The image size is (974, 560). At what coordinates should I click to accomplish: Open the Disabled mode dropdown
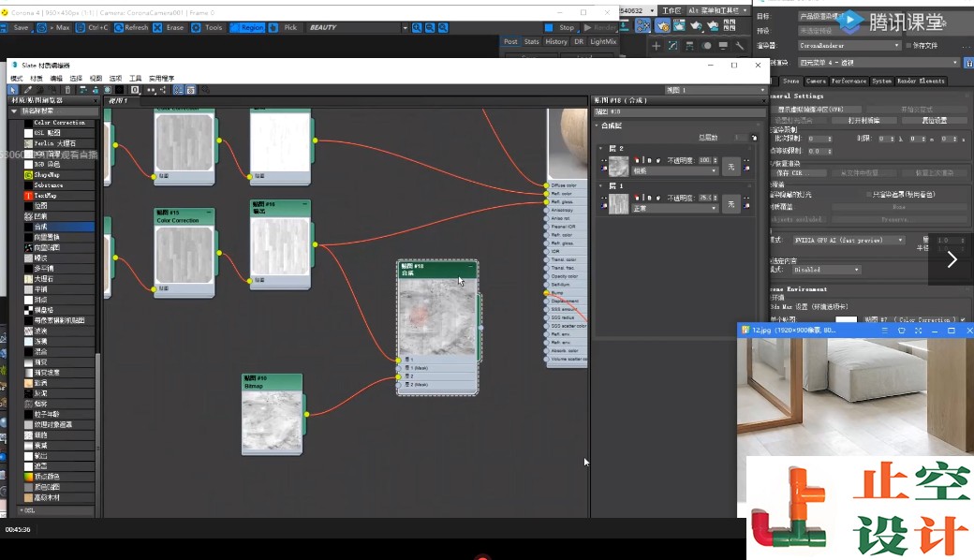pos(826,270)
